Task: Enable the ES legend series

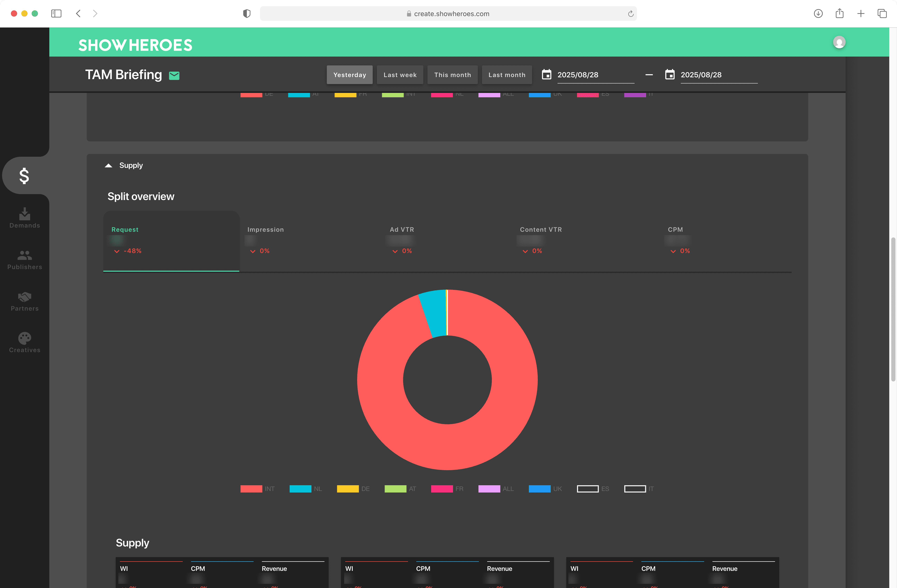Action: [588, 489]
